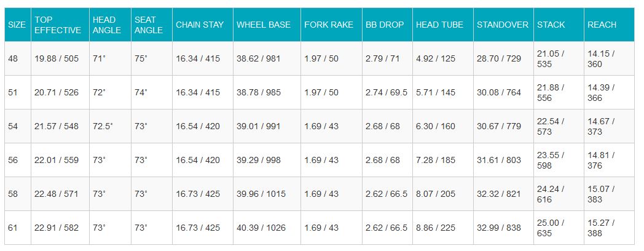
Task: Select top effective value 22.01 / 559
Action: point(57,160)
